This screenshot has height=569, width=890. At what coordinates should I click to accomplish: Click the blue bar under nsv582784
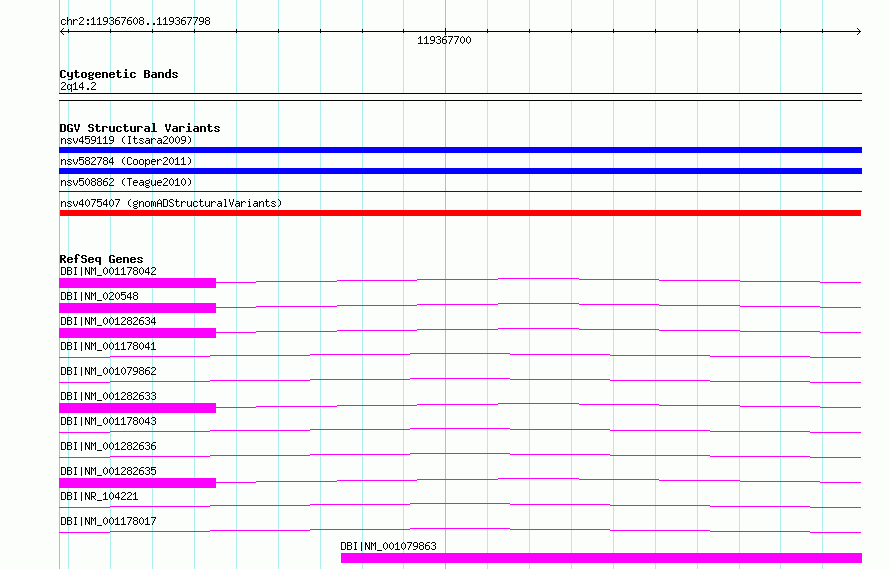pyautogui.click(x=460, y=171)
